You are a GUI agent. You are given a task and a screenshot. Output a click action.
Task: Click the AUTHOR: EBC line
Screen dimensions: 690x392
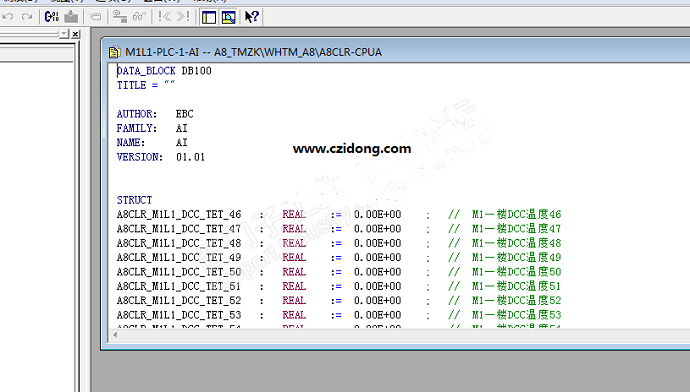(x=155, y=114)
